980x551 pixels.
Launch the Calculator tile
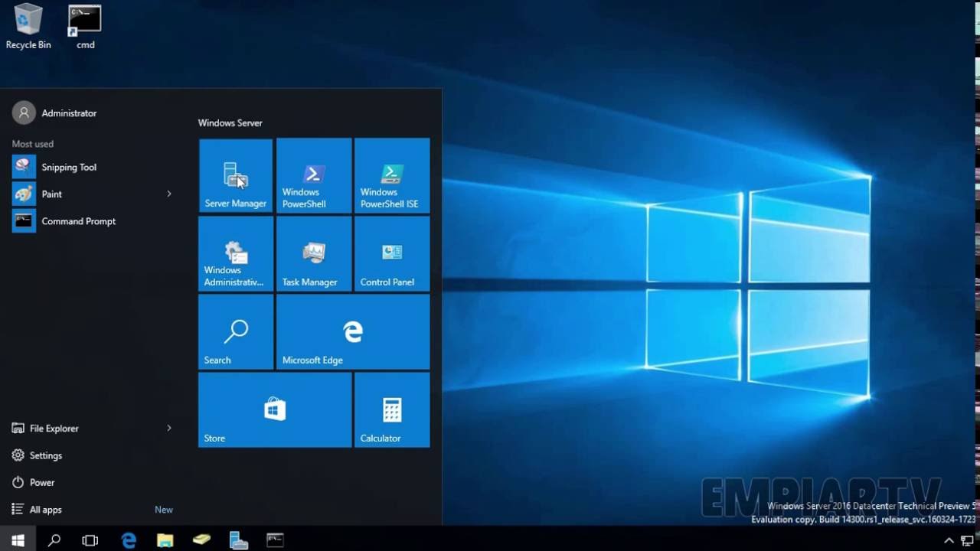click(x=392, y=409)
